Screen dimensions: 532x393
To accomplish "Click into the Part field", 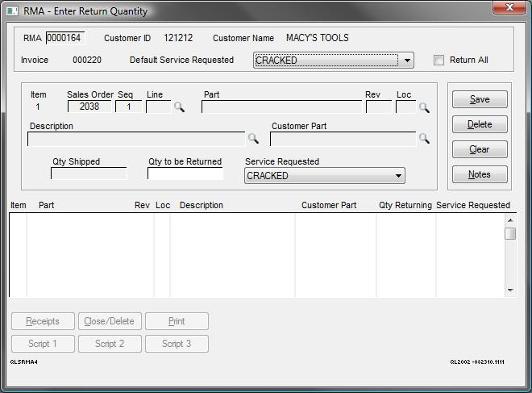I will (281, 107).
